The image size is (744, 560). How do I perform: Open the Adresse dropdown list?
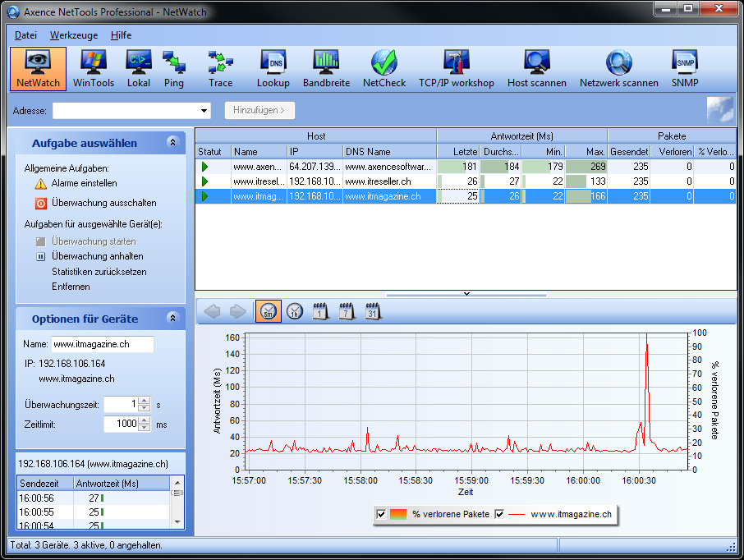click(204, 111)
